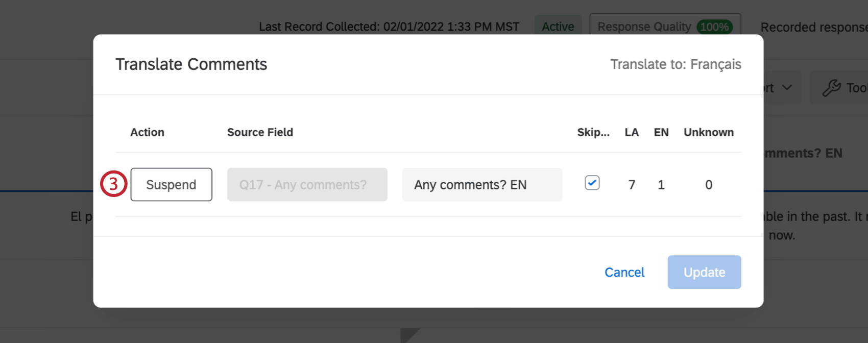Click the LA language count of 7
The image size is (868, 343).
[632, 185]
